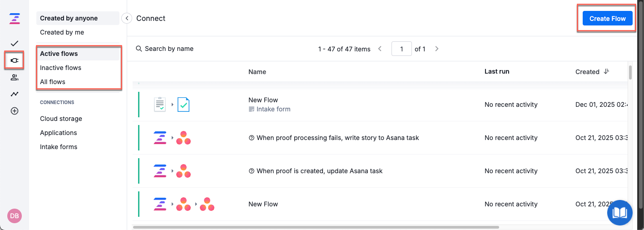Select the Inactive flows filter

pos(60,68)
